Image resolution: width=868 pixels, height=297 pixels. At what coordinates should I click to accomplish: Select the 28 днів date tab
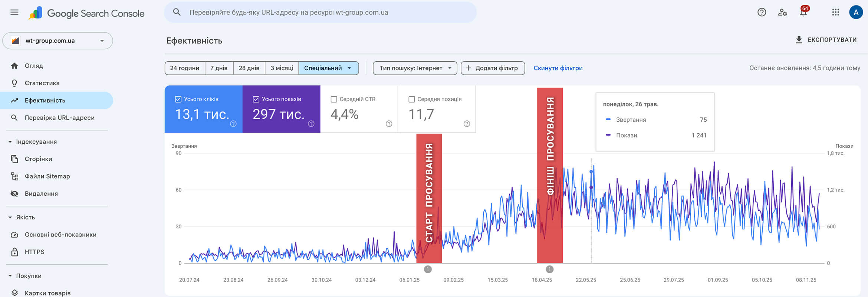pyautogui.click(x=249, y=68)
